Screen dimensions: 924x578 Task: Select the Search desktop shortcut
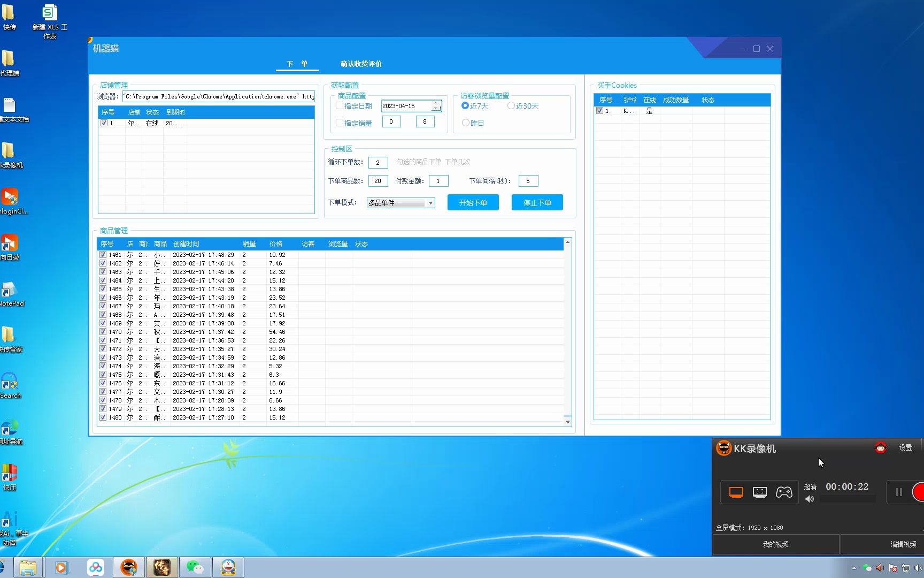tap(10, 385)
